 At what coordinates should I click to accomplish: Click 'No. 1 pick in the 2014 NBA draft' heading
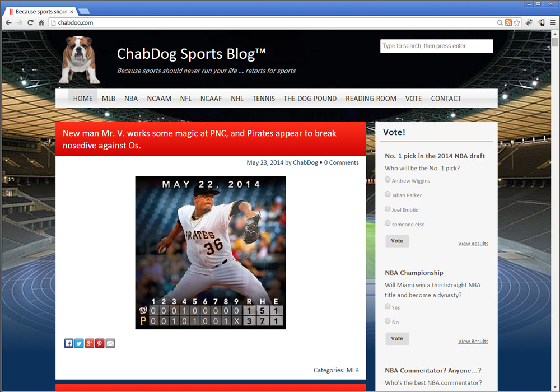tap(435, 156)
